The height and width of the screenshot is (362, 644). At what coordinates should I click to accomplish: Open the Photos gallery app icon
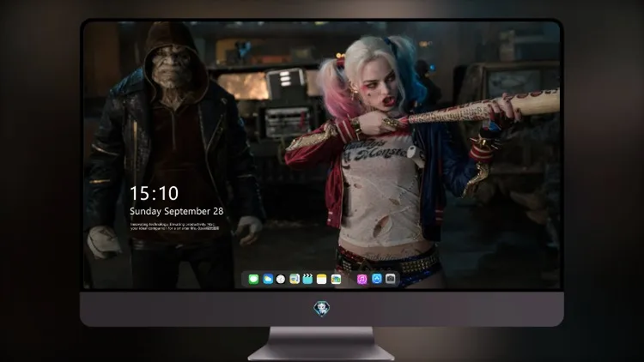[x=336, y=280]
